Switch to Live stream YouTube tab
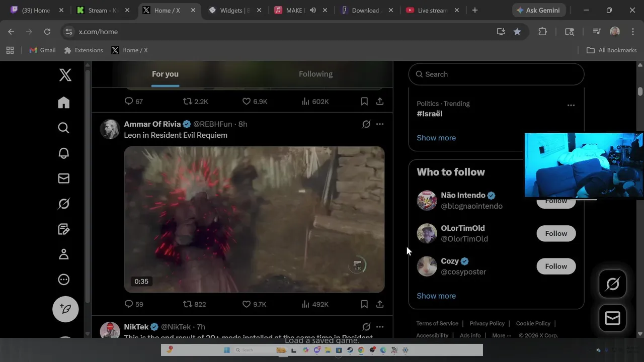This screenshot has width=644, height=362. click(433, 10)
